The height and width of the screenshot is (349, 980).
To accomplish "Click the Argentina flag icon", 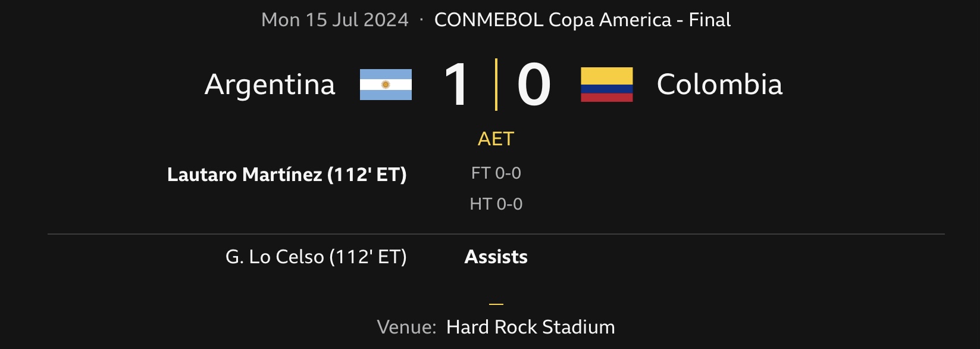I will 386,85.
